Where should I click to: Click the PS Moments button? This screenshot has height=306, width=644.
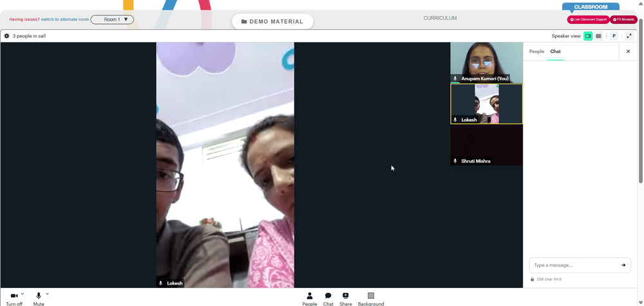click(623, 19)
